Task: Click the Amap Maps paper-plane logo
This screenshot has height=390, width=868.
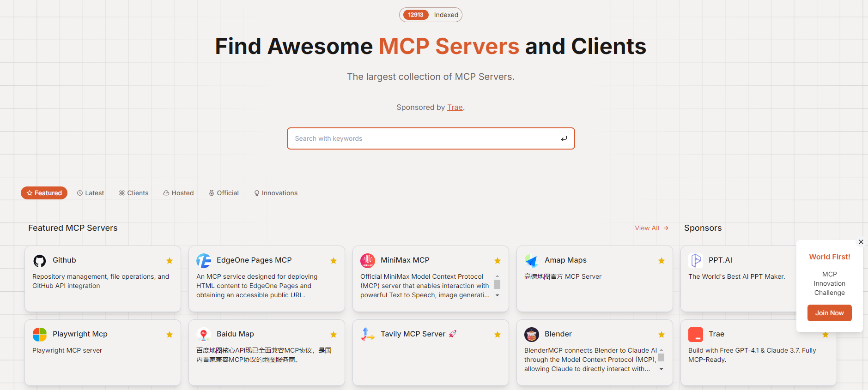Action: coord(532,261)
